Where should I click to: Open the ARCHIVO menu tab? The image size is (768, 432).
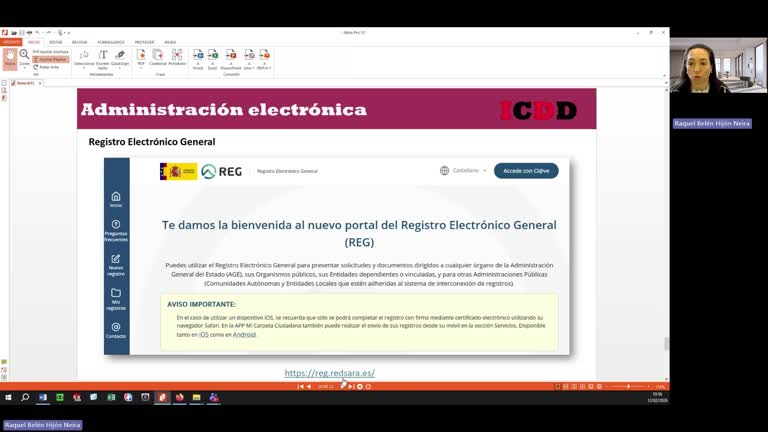pyautogui.click(x=11, y=42)
